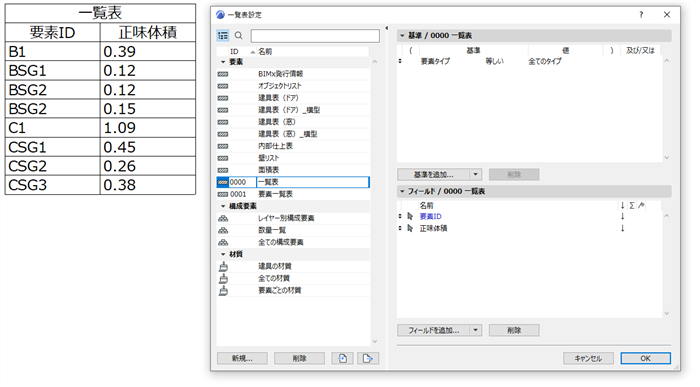700x387 pixels.
Task: Click the 正味体積 header in 一覧表 table
Action: point(148,32)
